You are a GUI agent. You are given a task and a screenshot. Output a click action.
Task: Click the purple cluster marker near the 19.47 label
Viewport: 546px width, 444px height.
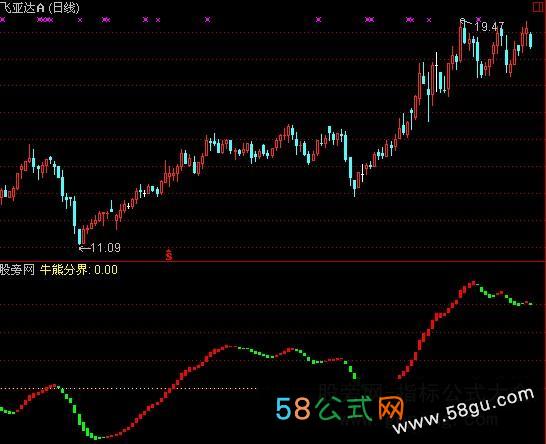point(478,20)
